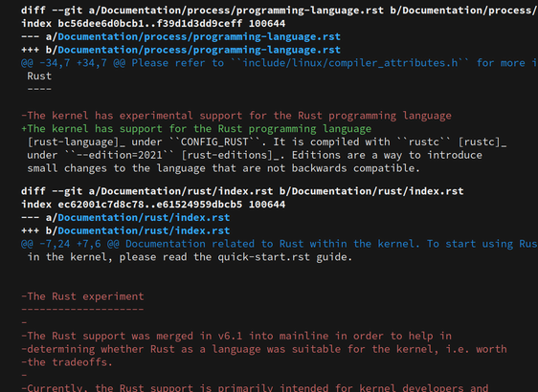The height and width of the screenshot is (392, 538).
Task: Click removed line '-determining whether Rust as a language'
Action: click(264, 349)
